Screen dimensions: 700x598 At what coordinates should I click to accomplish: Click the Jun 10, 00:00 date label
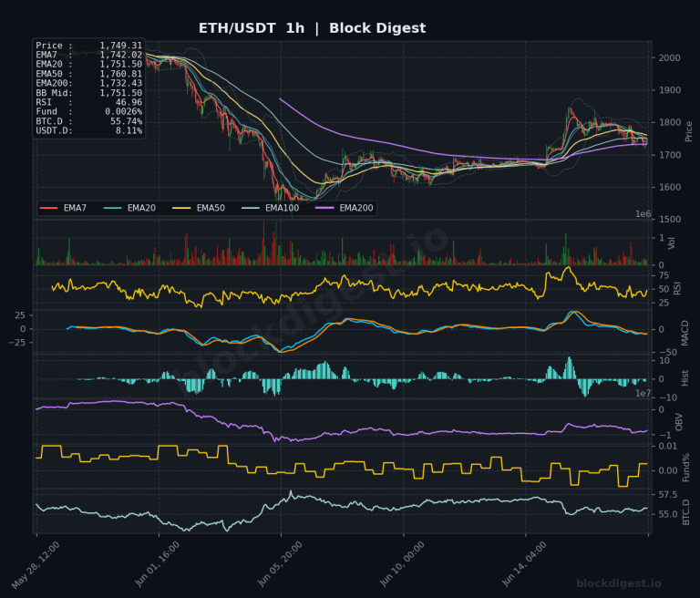tap(402, 564)
